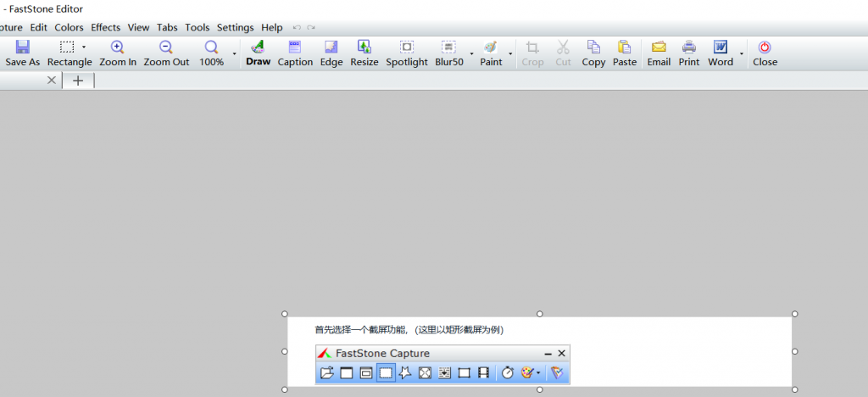This screenshot has height=397, width=868.
Task: Open the Edit menu
Action: tap(39, 27)
